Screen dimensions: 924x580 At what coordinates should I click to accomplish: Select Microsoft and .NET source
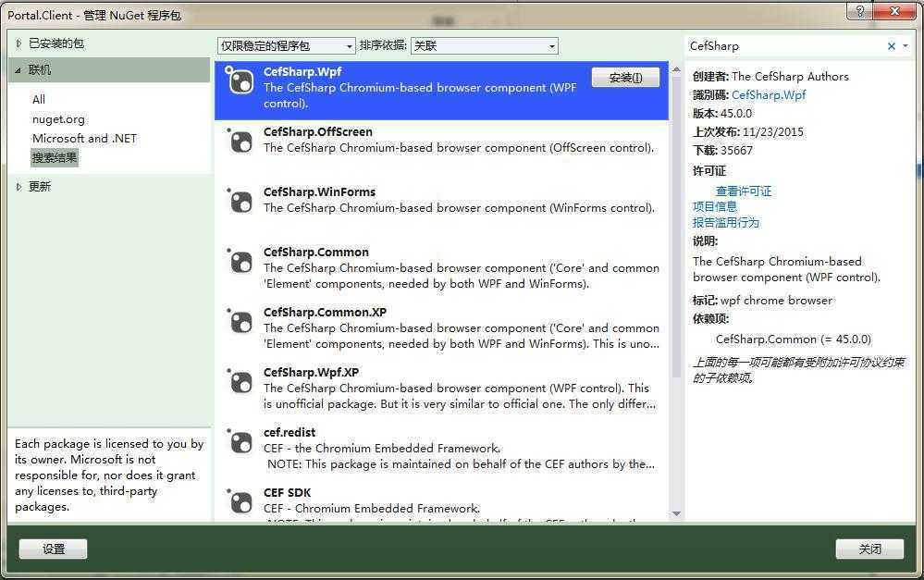click(x=84, y=139)
